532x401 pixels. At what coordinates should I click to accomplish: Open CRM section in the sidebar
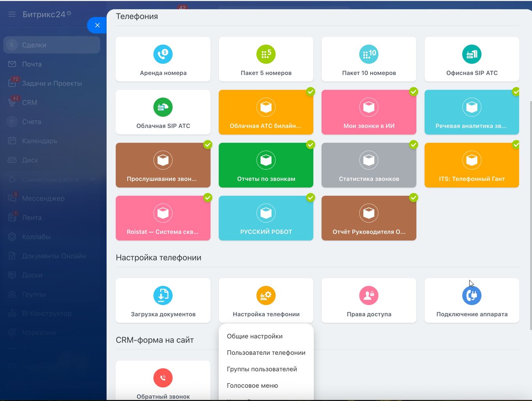pos(52,102)
